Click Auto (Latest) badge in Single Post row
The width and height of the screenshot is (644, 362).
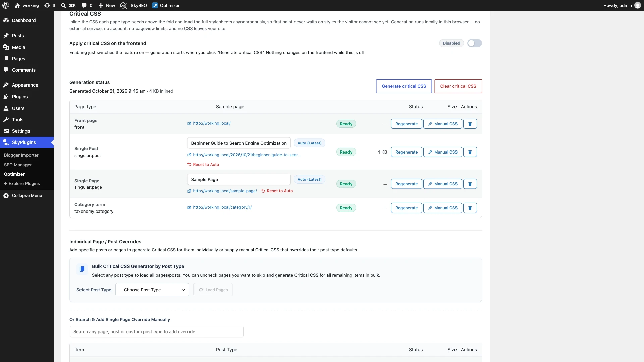tap(310, 143)
